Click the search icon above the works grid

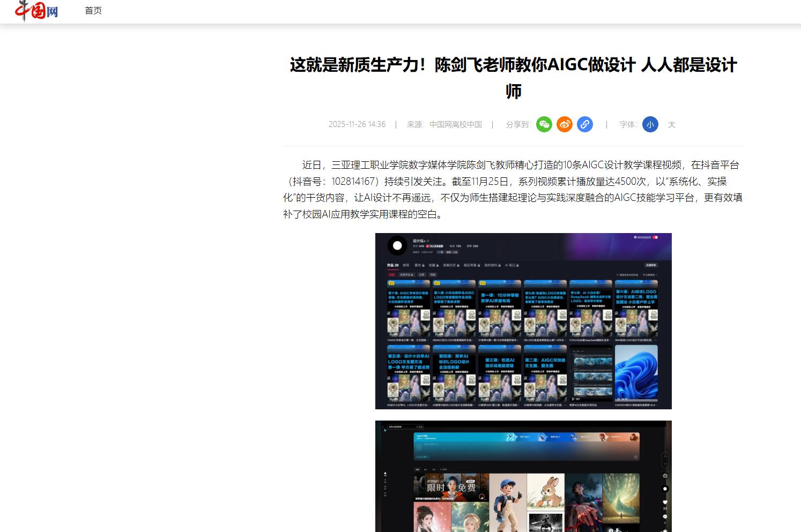coord(617,275)
